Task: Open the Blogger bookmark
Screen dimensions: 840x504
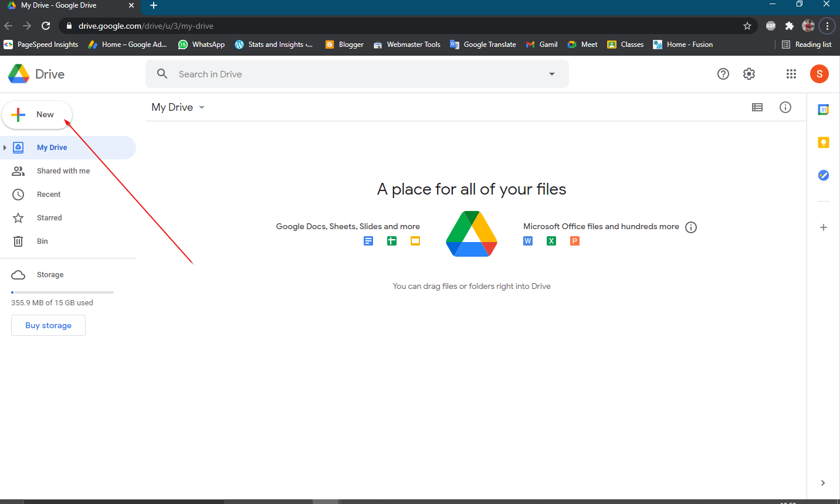Action: click(x=344, y=45)
